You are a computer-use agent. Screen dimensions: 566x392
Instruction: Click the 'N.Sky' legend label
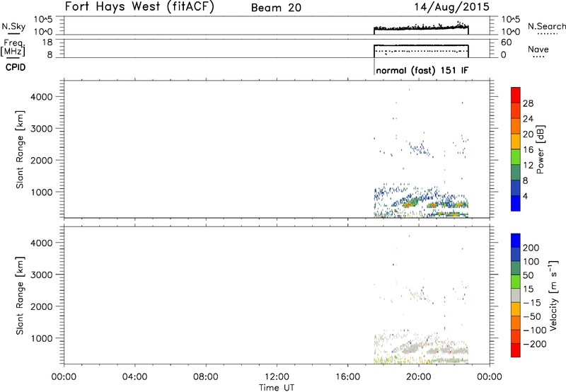coord(13,26)
